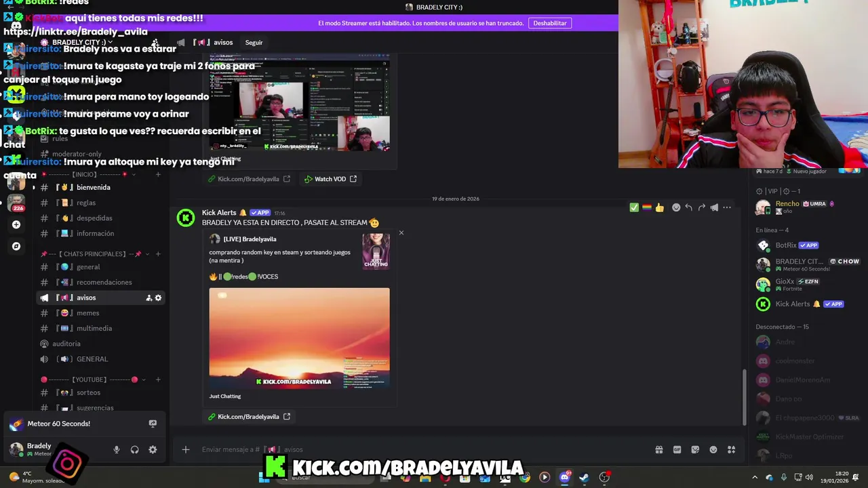
Task: Open the memes channel
Action: (x=100, y=313)
